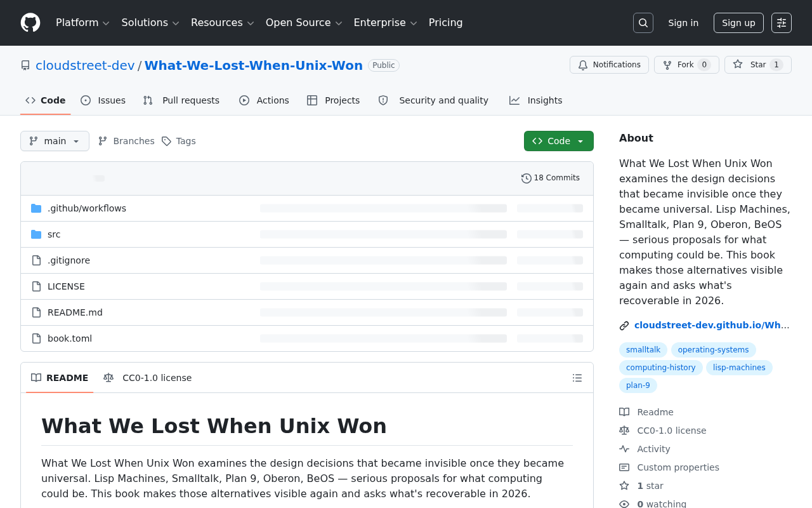
Task: Expand the Enterprise menu
Action: pyautogui.click(x=385, y=23)
